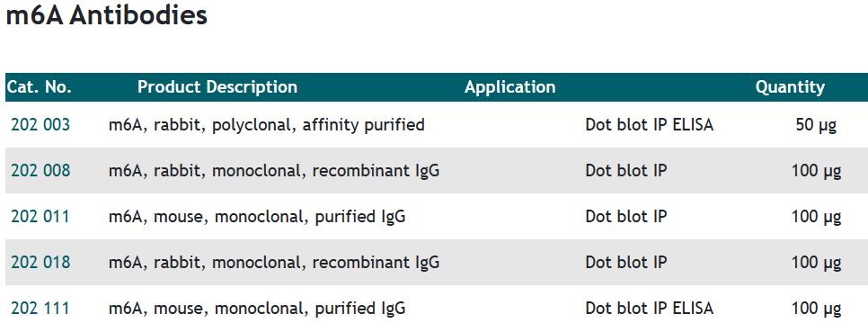The height and width of the screenshot is (332, 868).
Task: Open catalog number 202 018 link
Action: coord(40,262)
